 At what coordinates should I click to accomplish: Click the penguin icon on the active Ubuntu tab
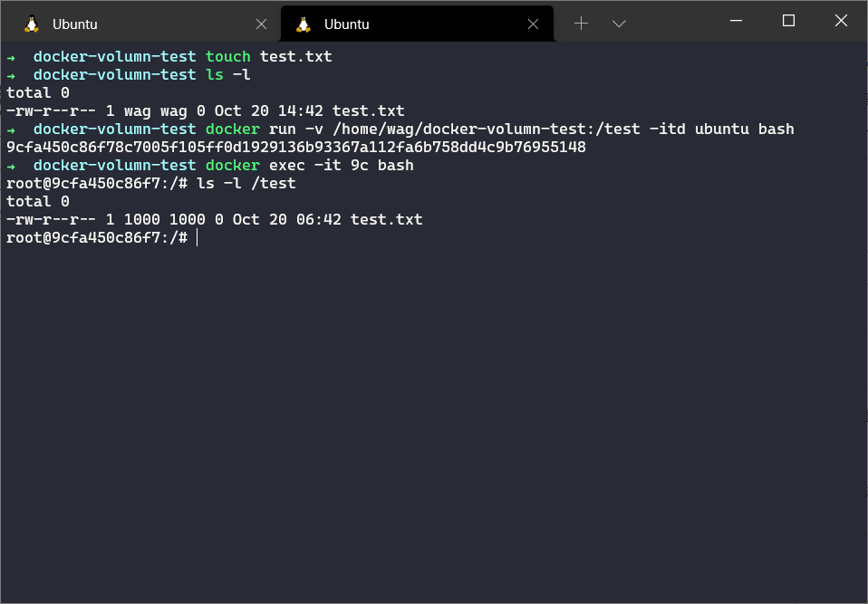304,24
